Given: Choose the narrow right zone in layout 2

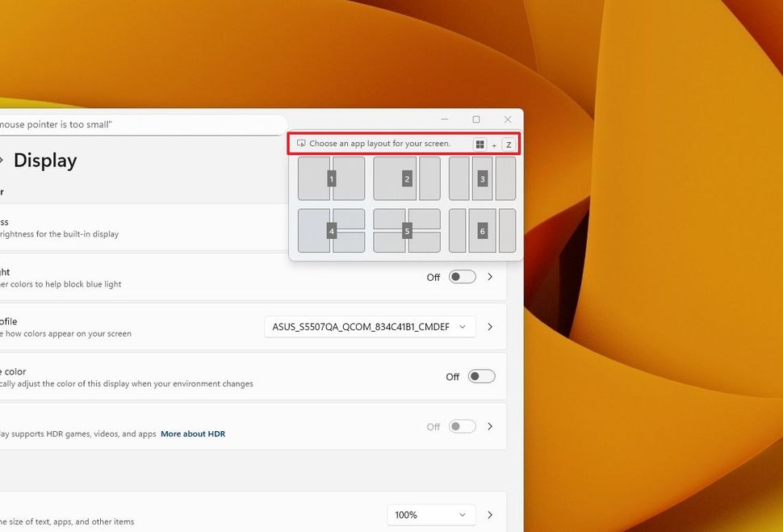Looking at the screenshot, I should 430,178.
